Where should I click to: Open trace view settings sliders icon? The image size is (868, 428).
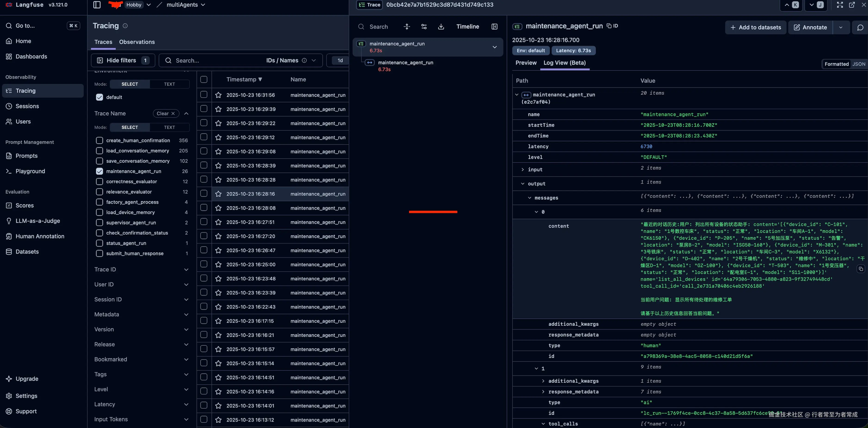pyautogui.click(x=424, y=27)
